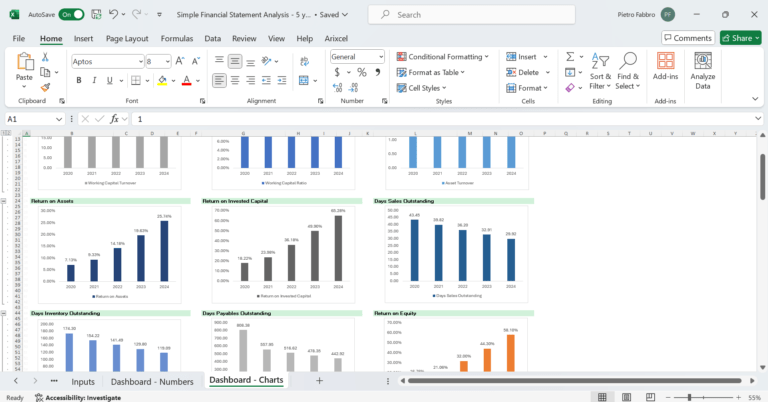Click the zoom slider in status bar
Screen dimensions: 768x402
(696, 397)
